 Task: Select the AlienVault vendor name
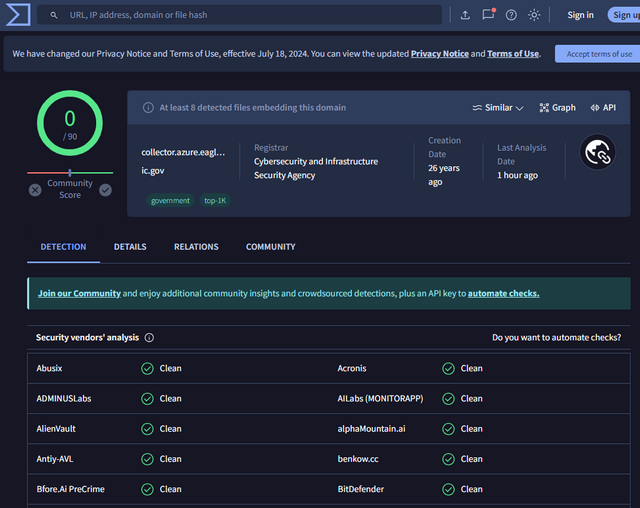pos(56,429)
